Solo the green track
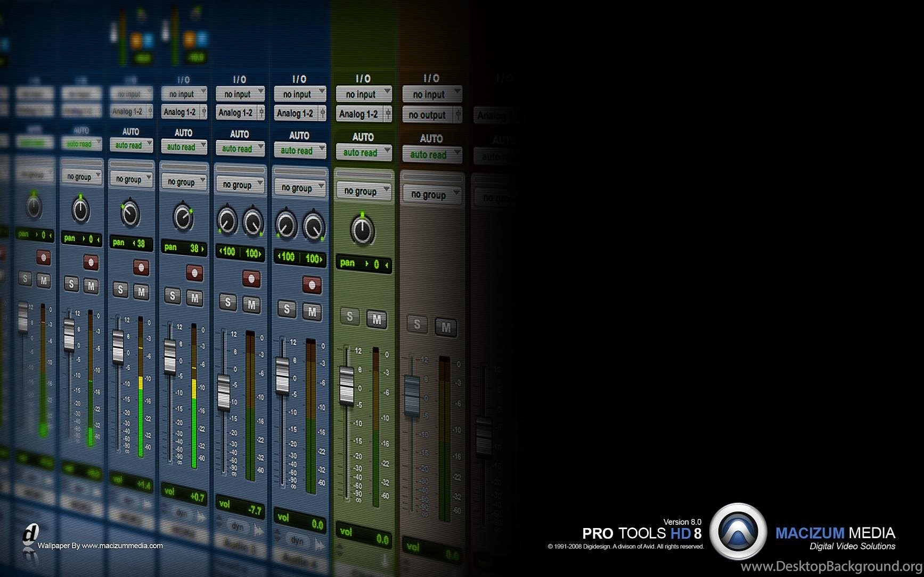This screenshot has height=577, width=924. pos(350,317)
